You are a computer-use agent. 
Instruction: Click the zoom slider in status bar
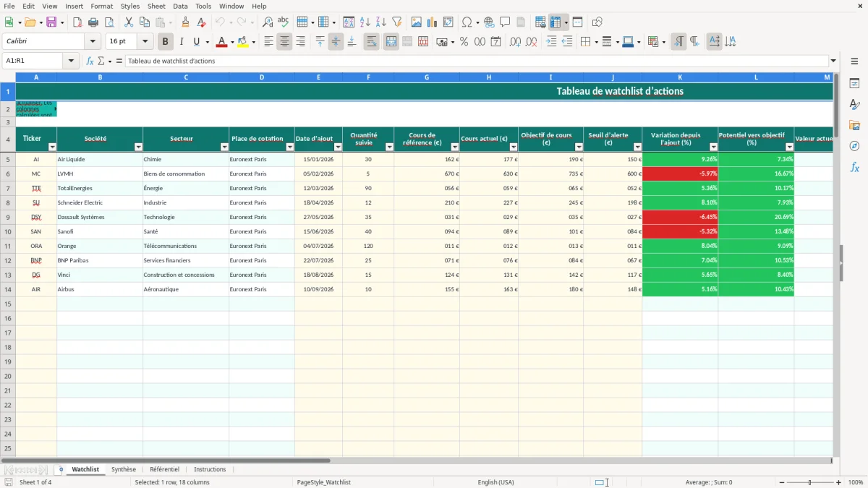click(810, 482)
